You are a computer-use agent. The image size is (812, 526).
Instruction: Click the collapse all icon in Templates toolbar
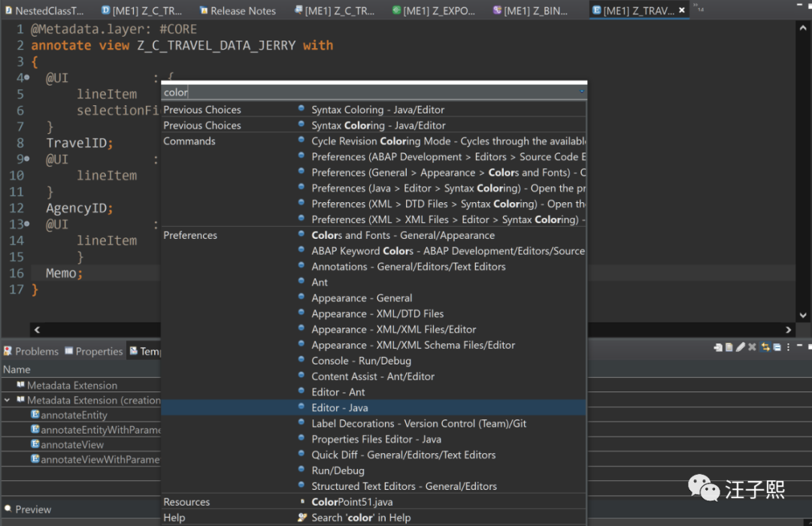(777, 347)
